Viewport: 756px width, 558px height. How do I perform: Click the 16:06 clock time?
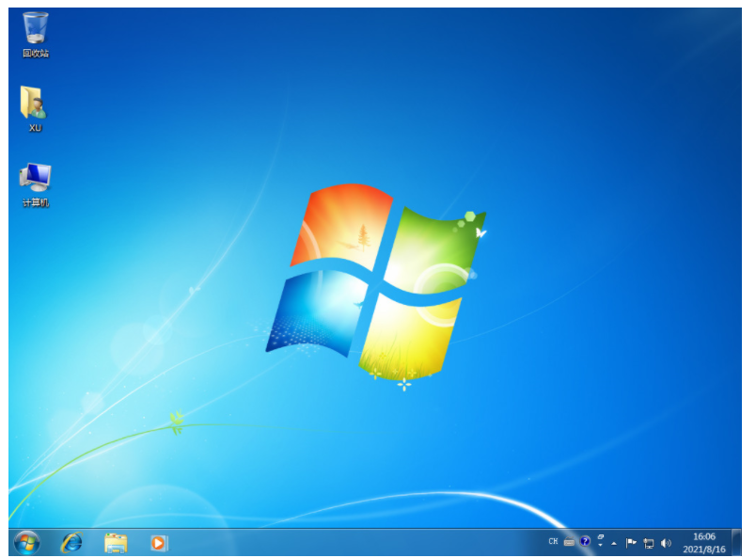(x=703, y=536)
